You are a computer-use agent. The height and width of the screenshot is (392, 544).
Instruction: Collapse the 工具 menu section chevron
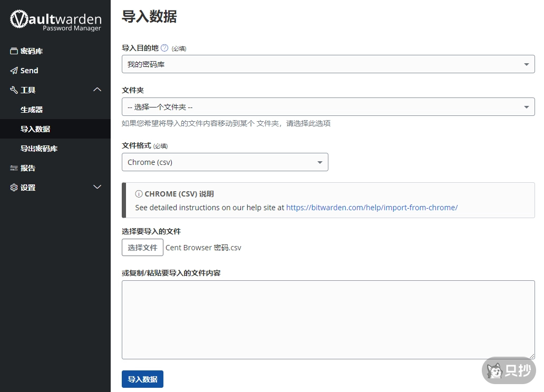(97, 90)
